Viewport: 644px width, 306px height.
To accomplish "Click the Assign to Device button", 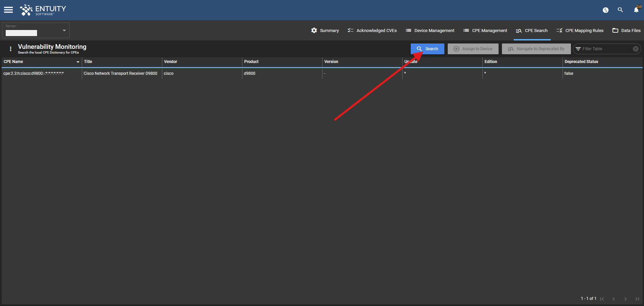I will coord(473,49).
